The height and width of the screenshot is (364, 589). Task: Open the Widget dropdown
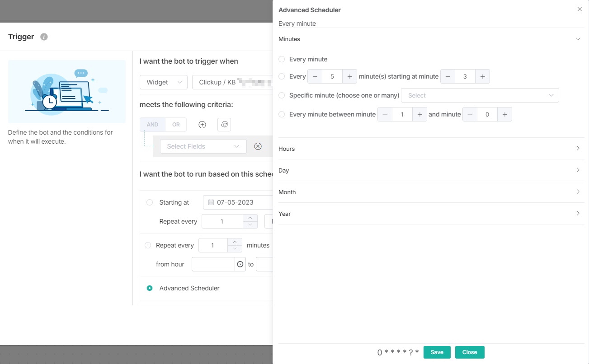[163, 82]
